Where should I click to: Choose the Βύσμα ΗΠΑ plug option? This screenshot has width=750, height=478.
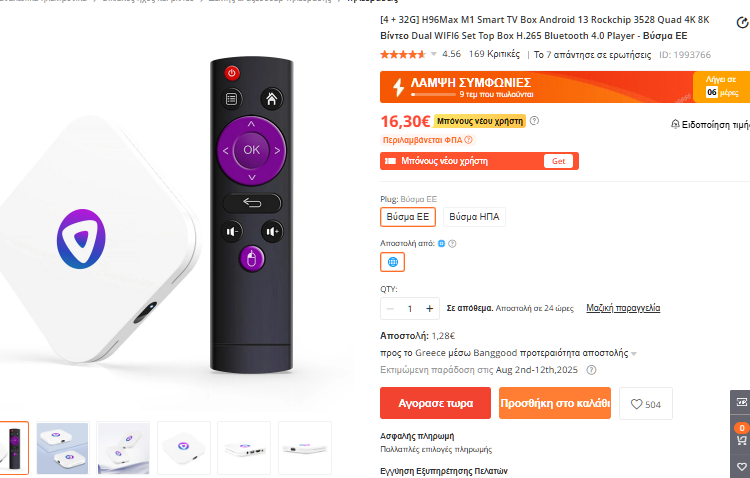click(474, 217)
